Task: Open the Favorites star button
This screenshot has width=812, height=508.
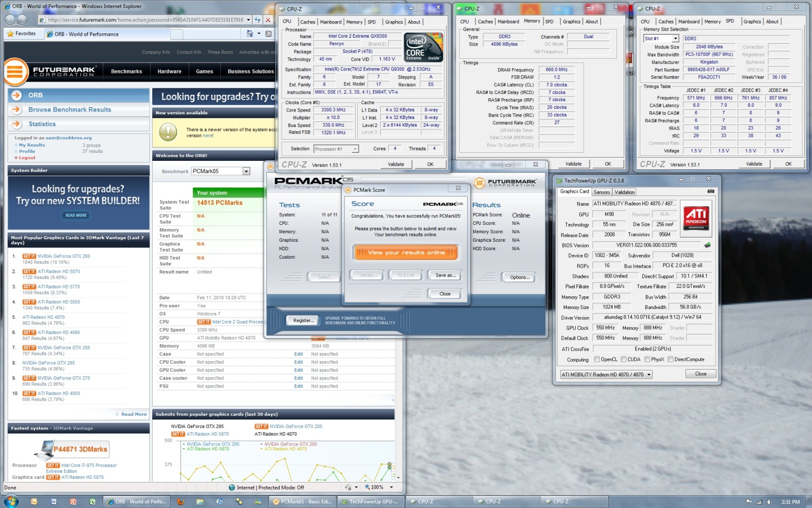Action: click(x=21, y=33)
